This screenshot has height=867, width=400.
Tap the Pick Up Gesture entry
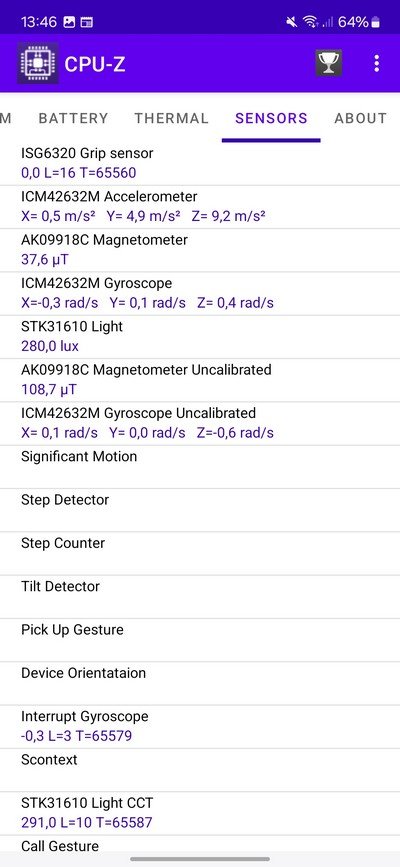[x=200, y=640]
